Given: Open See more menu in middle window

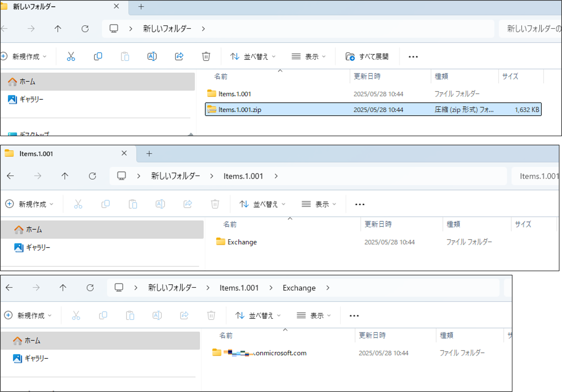Looking at the screenshot, I should pyautogui.click(x=360, y=204).
